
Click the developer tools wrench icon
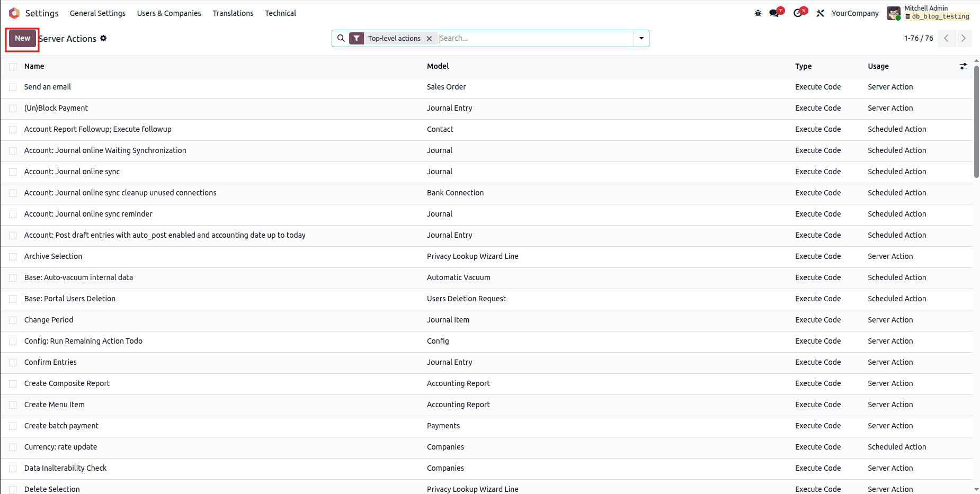(821, 13)
